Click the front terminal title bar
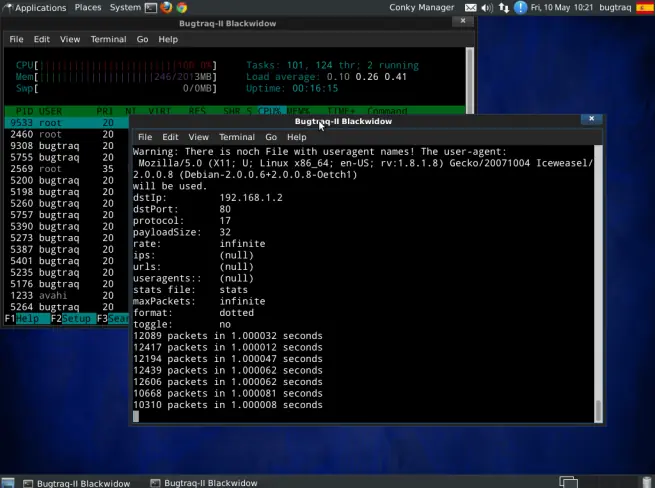The image size is (655, 488). tap(343, 121)
